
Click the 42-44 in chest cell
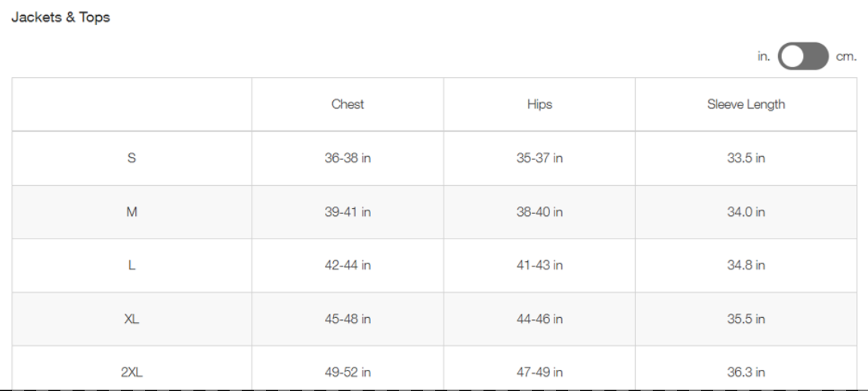(x=348, y=266)
